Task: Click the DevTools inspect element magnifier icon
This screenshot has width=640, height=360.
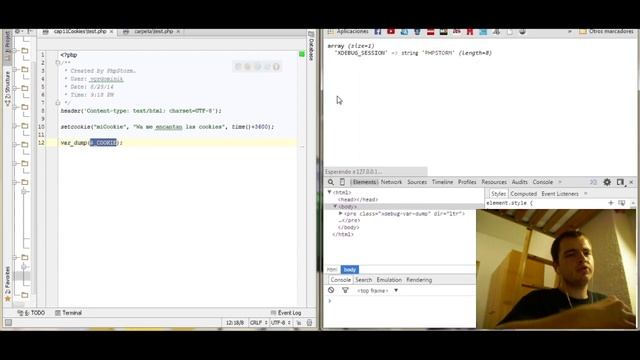Action: coord(331,182)
